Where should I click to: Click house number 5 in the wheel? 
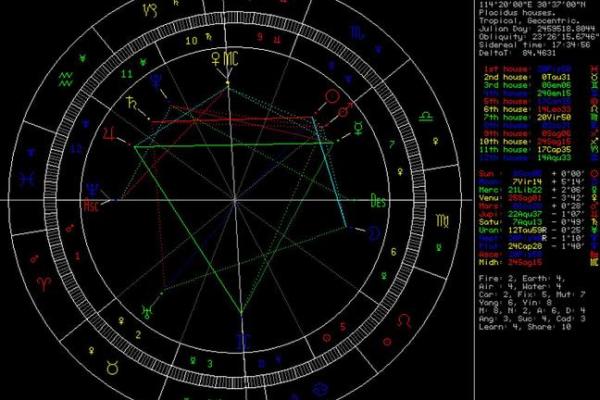point(343,327)
